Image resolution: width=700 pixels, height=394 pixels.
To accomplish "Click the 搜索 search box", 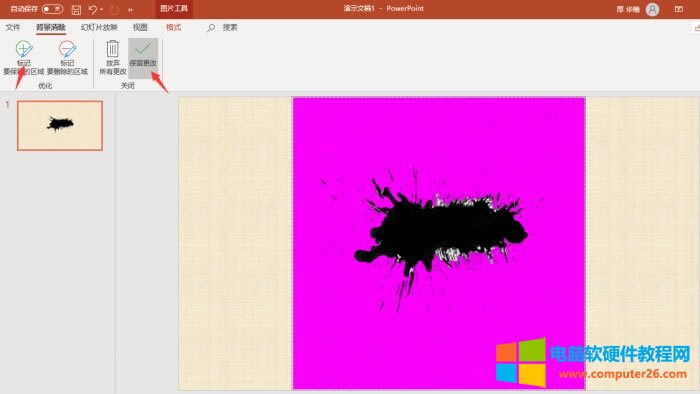I will (x=222, y=28).
